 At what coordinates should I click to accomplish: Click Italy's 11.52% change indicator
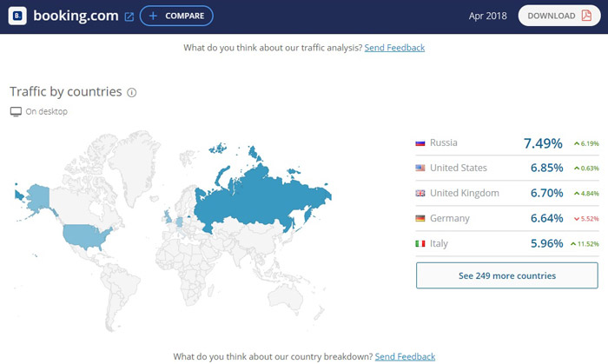[x=585, y=244]
